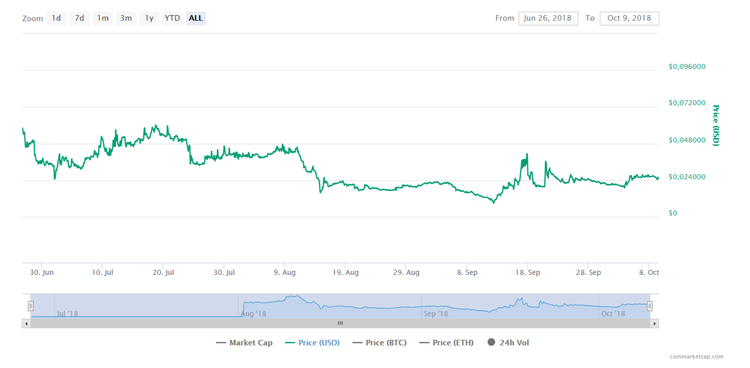Click the $0 price axis label
Screen dimensions: 750x368
[673, 213]
